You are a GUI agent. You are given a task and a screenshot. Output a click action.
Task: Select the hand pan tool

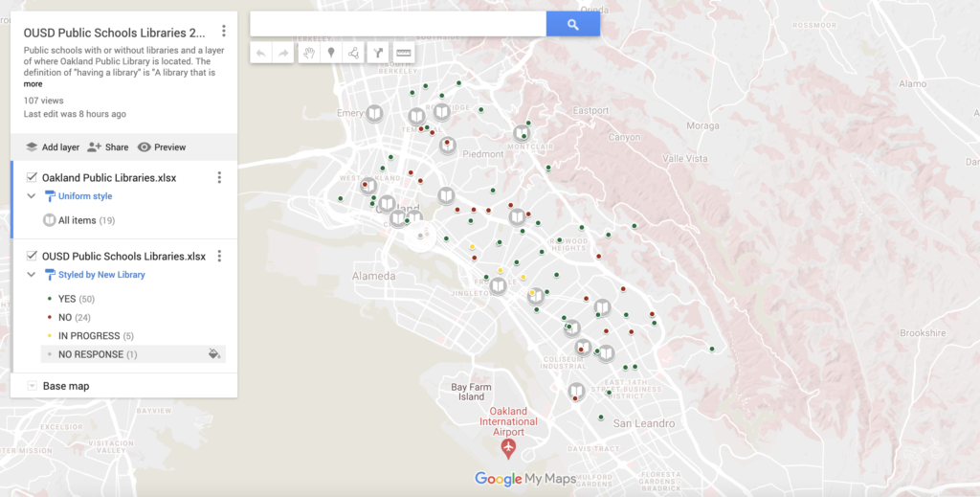[x=309, y=53]
